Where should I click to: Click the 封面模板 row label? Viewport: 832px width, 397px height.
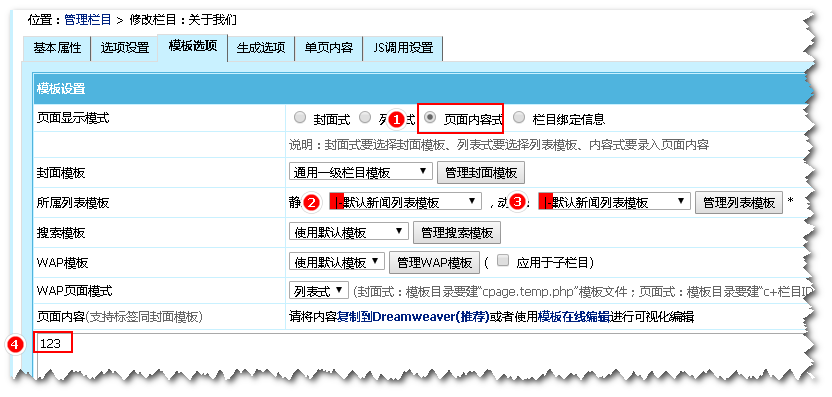click(x=61, y=173)
